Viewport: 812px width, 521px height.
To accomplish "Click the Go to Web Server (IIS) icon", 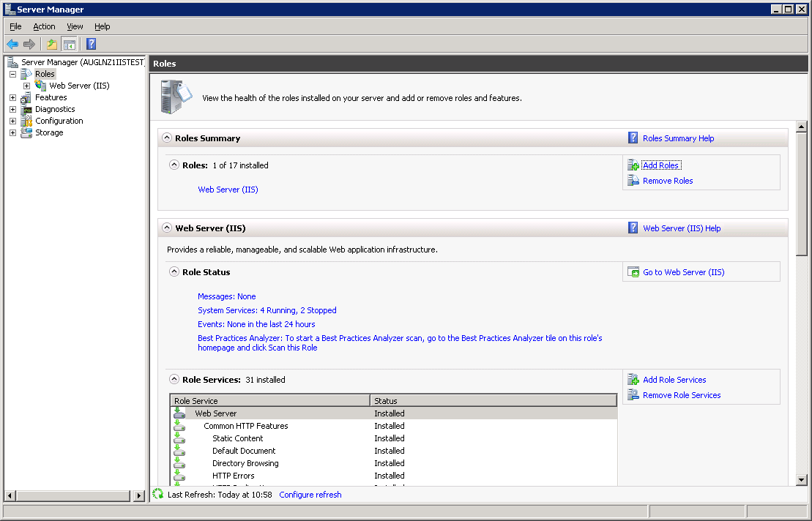I will pyautogui.click(x=633, y=272).
